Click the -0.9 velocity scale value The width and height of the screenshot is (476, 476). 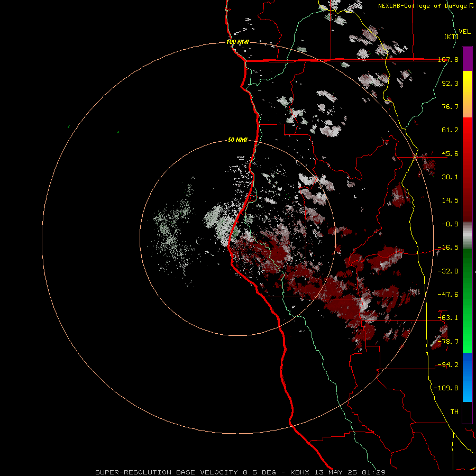click(450, 224)
